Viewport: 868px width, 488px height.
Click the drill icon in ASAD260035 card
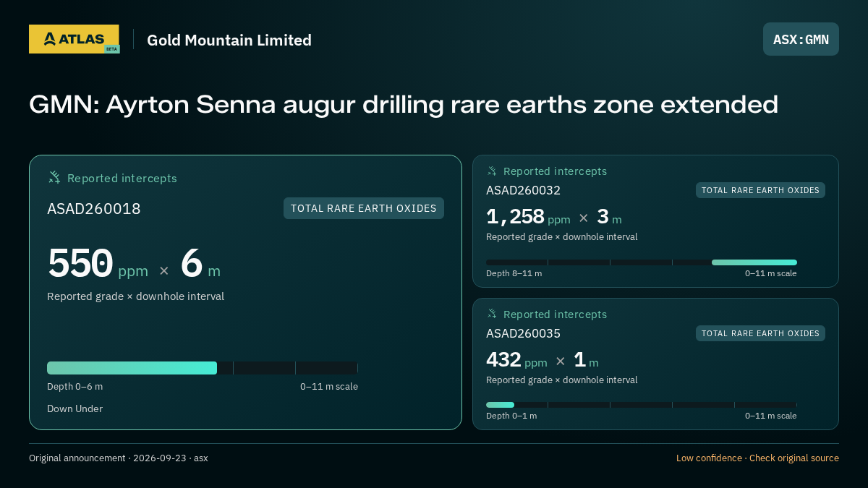click(x=492, y=314)
